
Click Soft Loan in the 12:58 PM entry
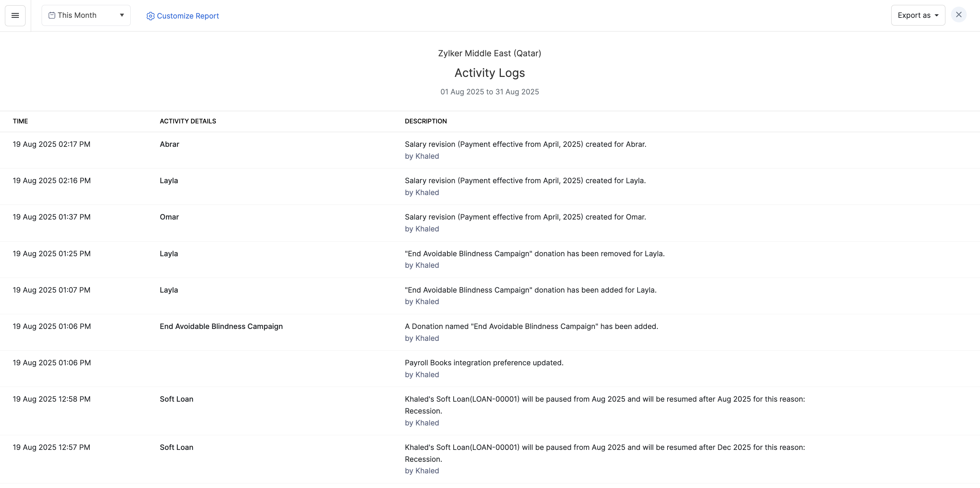point(176,399)
